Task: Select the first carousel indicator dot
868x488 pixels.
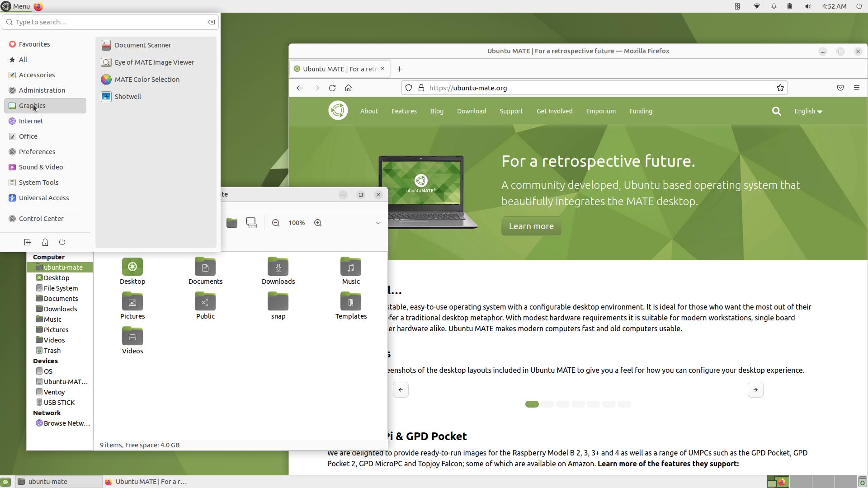Action: click(x=532, y=404)
